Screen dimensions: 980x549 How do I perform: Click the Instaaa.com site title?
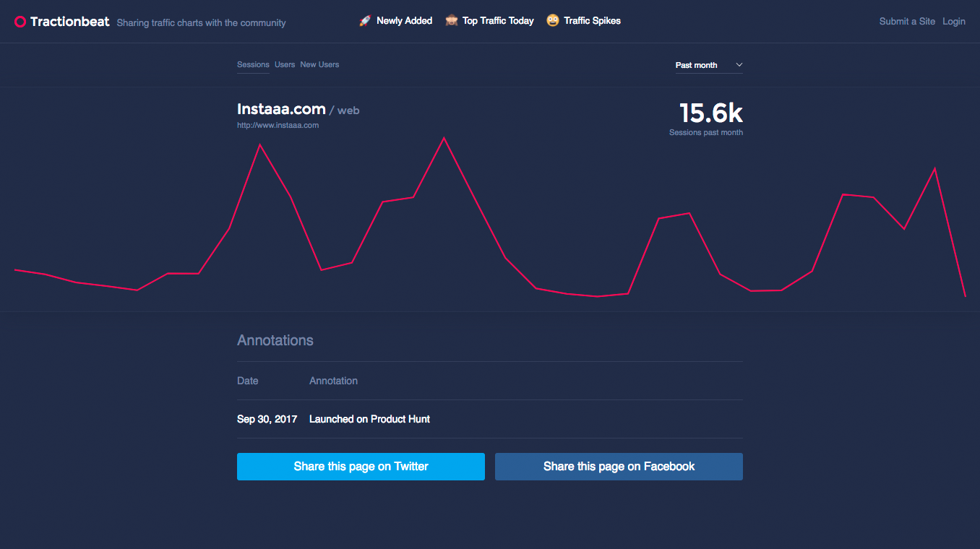pyautogui.click(x=281, y=109)
